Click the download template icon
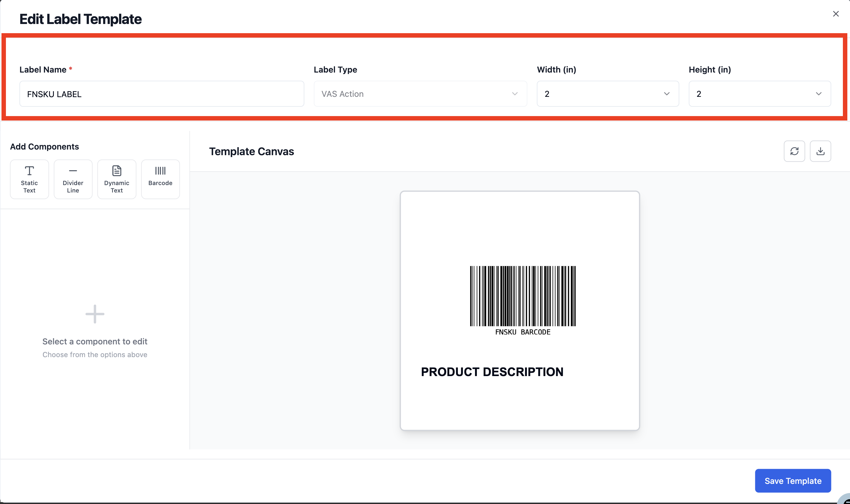The width and height of the screenshot is (850, 504). pos(820,151)
